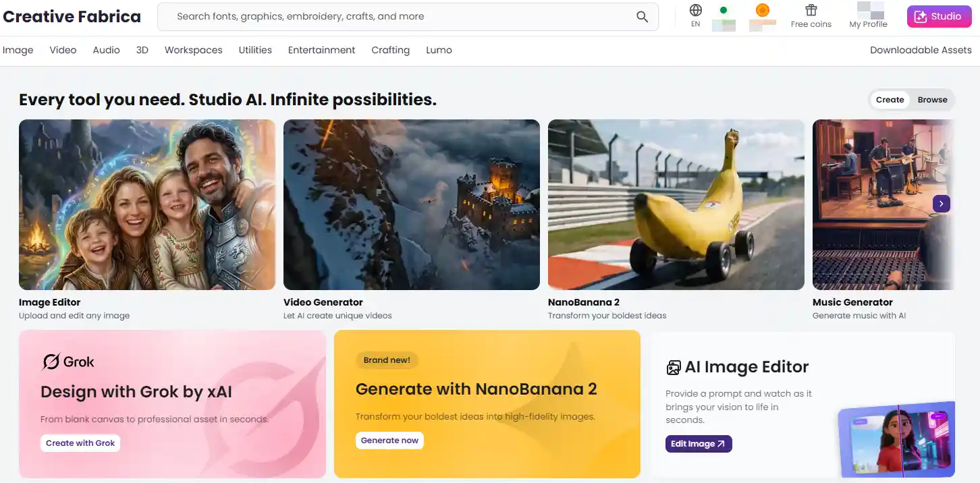The width and height of the screenshot is (980, 483).
Task: Click the green status dot icon
Action: tap(724, 10)
